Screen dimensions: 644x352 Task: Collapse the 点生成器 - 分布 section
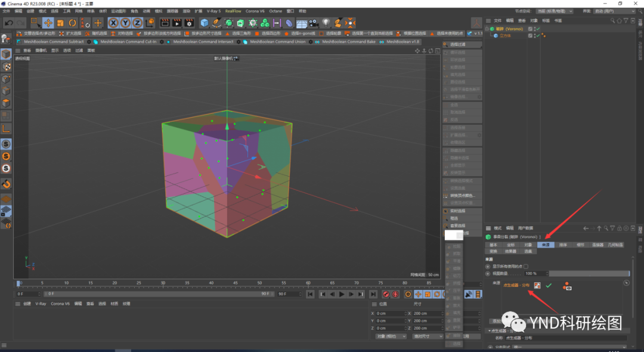[490, 331]
